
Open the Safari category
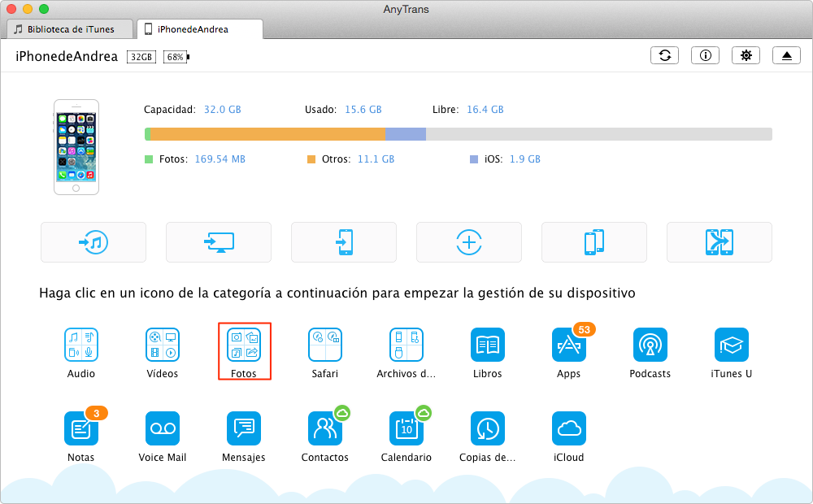point(325,345)
